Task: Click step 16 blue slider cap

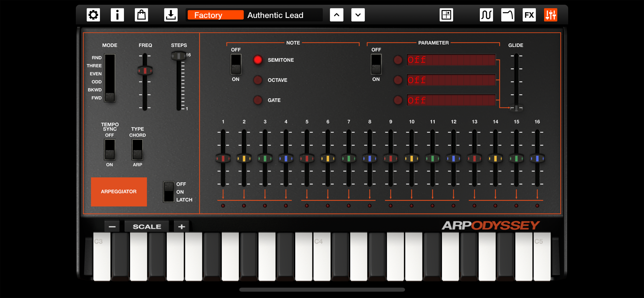Action: 537,158
